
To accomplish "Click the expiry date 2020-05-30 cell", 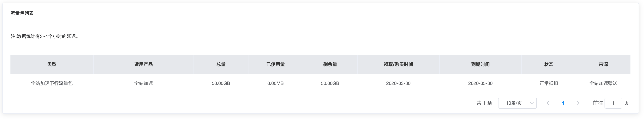I will tap(480, 83).
